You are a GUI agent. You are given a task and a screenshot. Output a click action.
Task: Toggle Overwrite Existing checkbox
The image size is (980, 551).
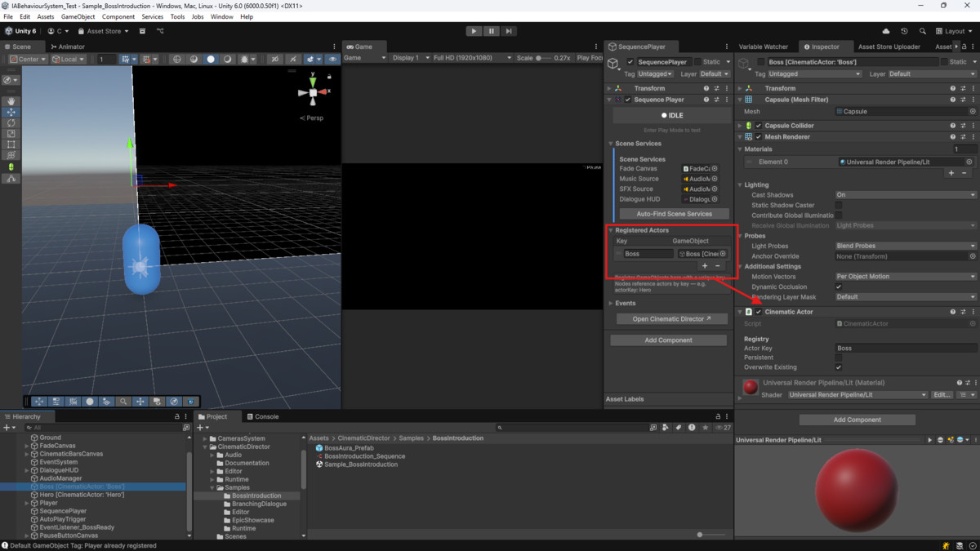839,367
